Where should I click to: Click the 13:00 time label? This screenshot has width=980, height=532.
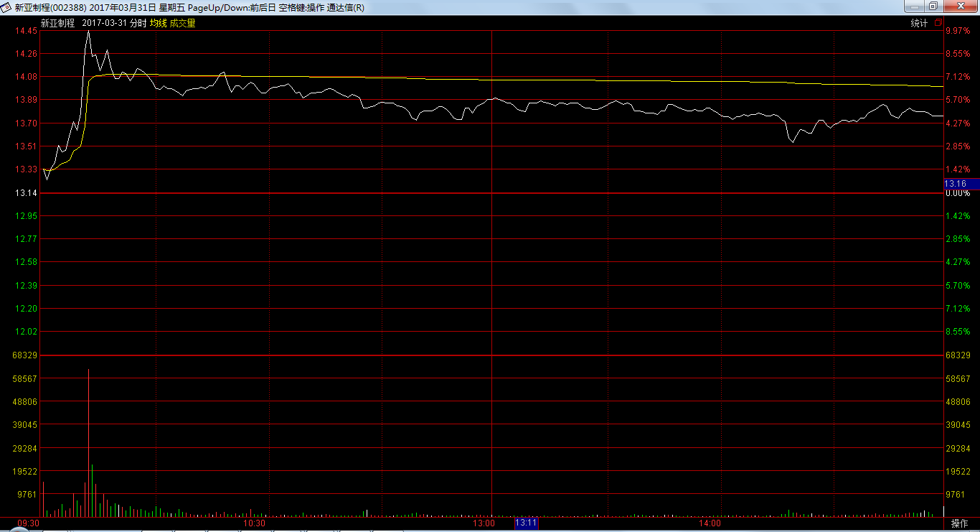pyautogui.click(x=484, y=523)
